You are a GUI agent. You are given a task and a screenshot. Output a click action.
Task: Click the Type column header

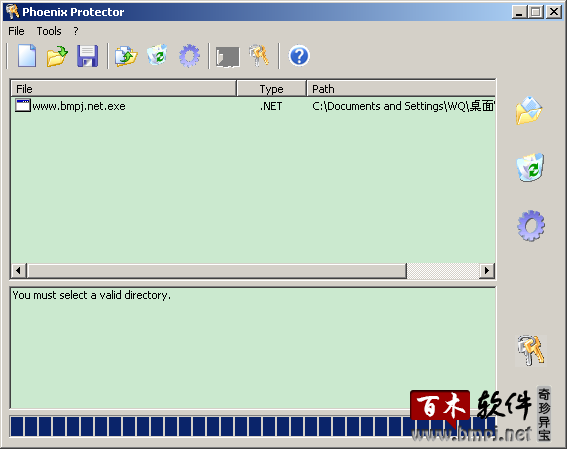point(272,89)
